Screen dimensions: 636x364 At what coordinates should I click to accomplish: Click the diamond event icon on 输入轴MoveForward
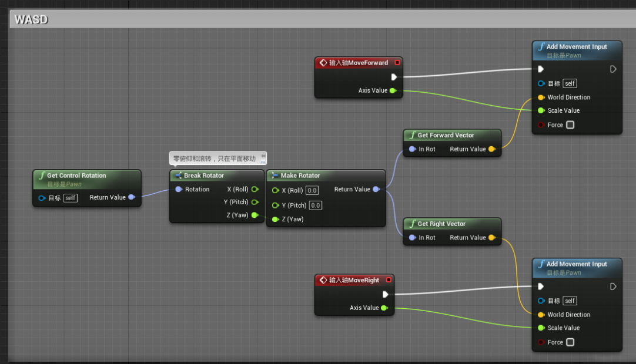(323, 62)
